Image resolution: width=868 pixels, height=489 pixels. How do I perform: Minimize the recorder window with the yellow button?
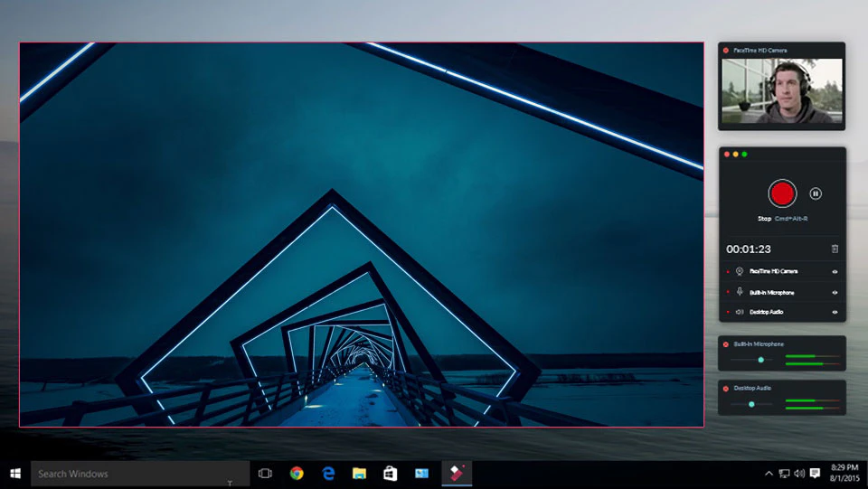736,155
